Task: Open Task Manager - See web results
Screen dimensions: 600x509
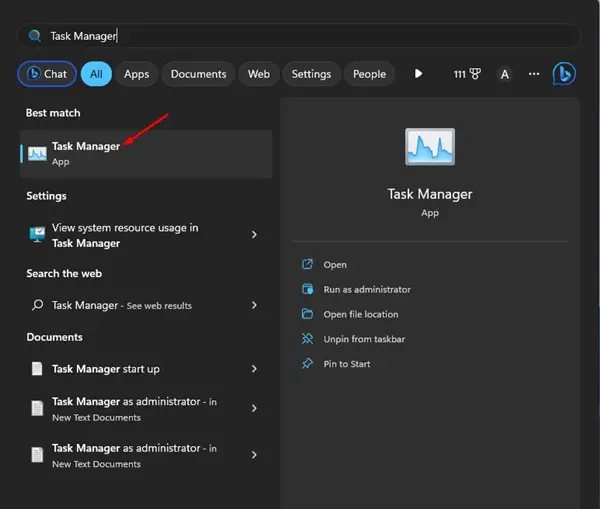Action: tap(146, 305)
